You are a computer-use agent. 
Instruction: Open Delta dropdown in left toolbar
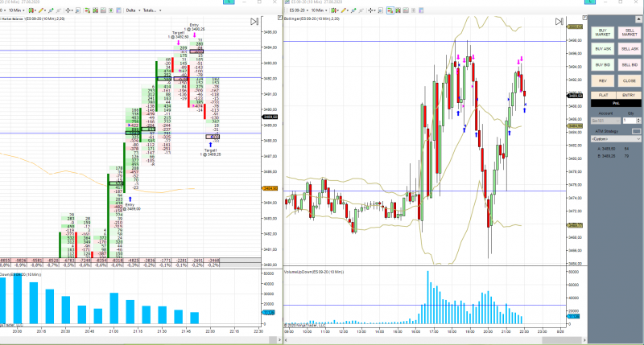[x=133, y=10]
